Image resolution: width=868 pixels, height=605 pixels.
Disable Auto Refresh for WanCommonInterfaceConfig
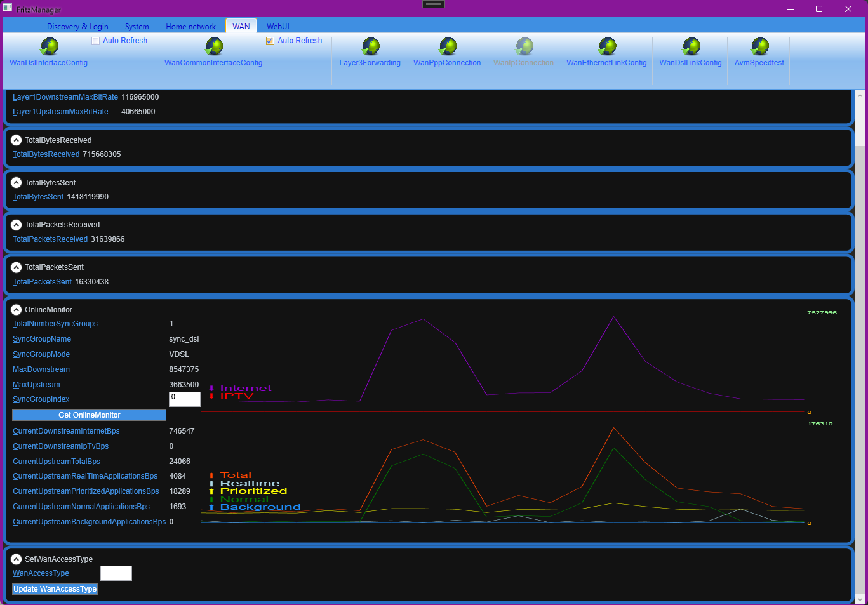tap(270, 41)
